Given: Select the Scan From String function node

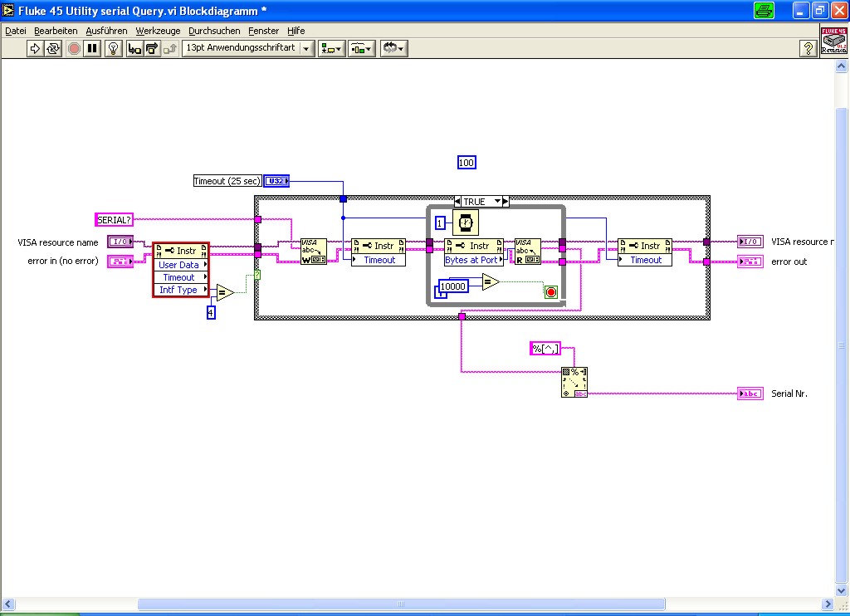Looking at the screenshot, I should (x=574, y=382).
